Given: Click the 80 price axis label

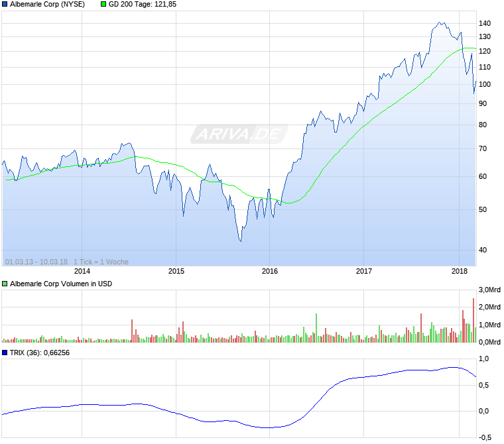Looking at the screenshot, I should pyautogui.click(x=483, y=125).
